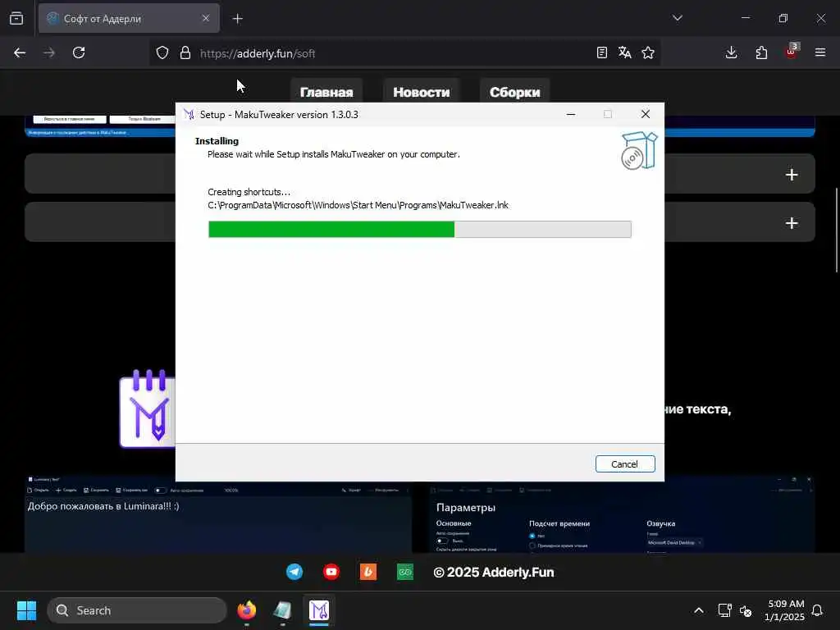The image size is (840, 630).
Task: Toggle reader view icon
Action: pyautogui.click(x=601, y=52)
